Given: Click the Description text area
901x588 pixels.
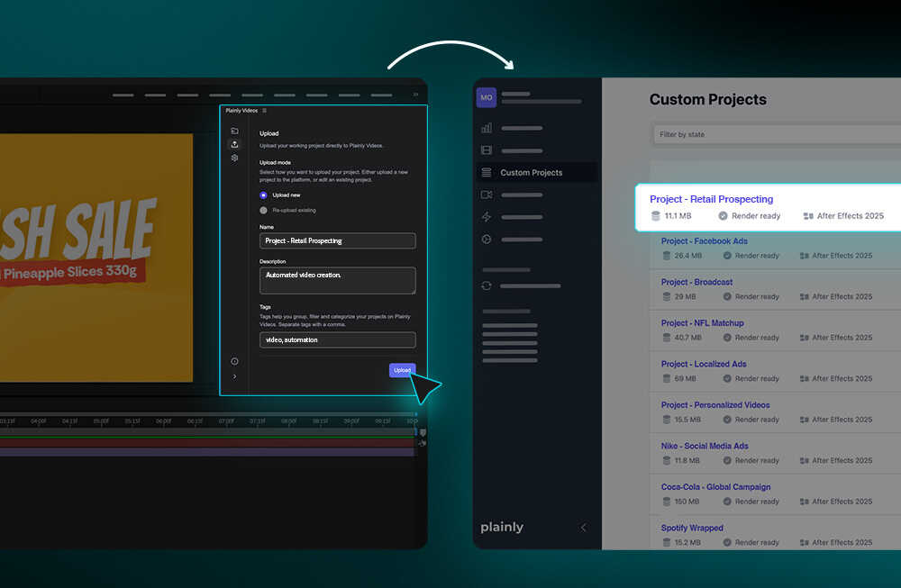Looking at the screenshot, I should (338, 280).
